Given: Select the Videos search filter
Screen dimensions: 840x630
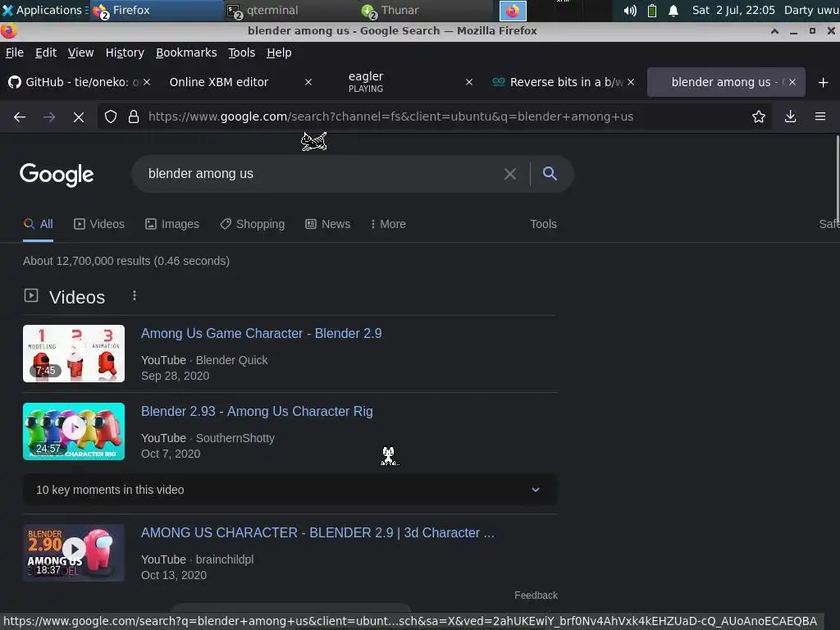Looking at the screenshot, I should (98, 224).
